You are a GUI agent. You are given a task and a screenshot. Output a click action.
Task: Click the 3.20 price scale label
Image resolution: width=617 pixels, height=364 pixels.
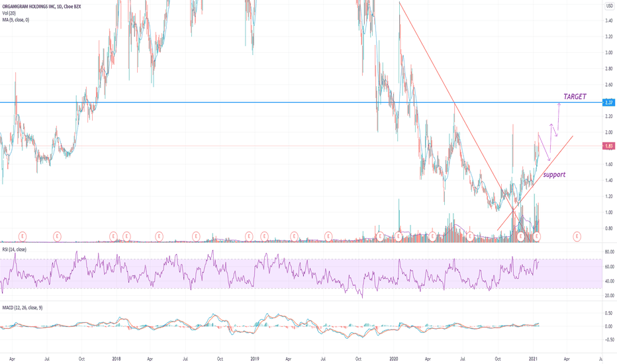click(609, 36)
